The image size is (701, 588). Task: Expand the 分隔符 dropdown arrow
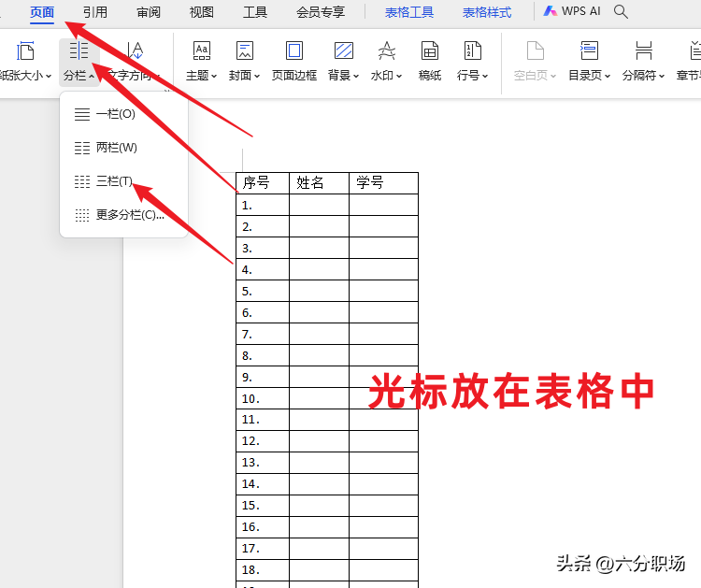662,77
